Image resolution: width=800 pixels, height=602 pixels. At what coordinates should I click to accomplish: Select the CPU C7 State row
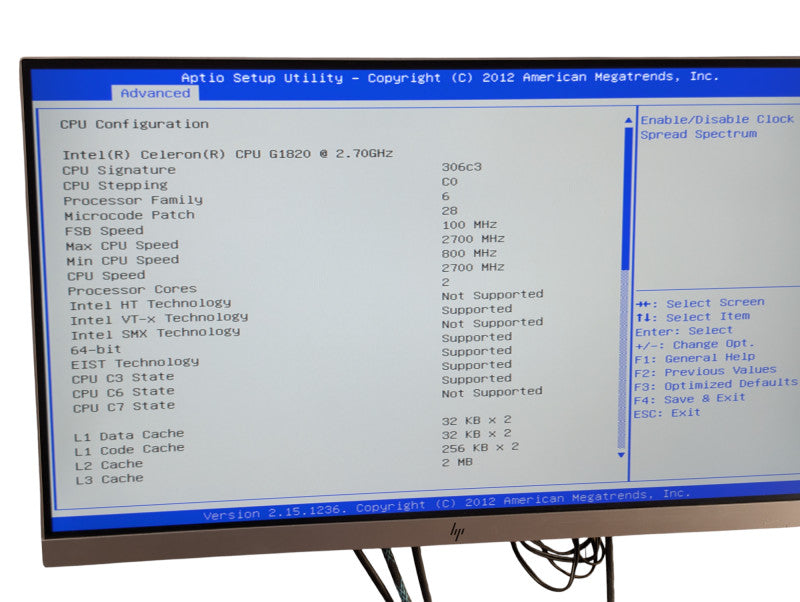[308, 399]
